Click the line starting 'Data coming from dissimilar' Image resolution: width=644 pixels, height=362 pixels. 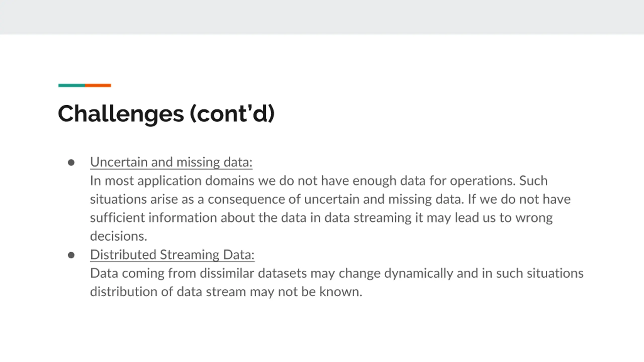coord(337,274)
